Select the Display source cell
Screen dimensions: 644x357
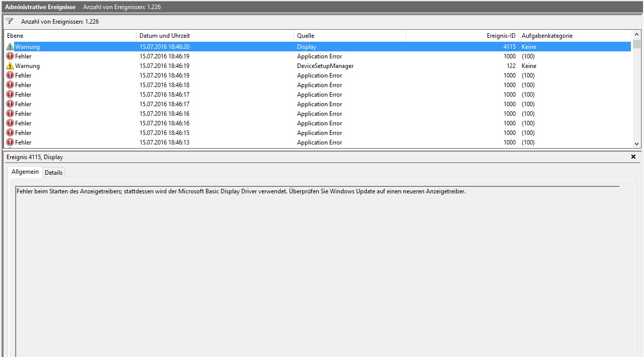coord(307,47)
